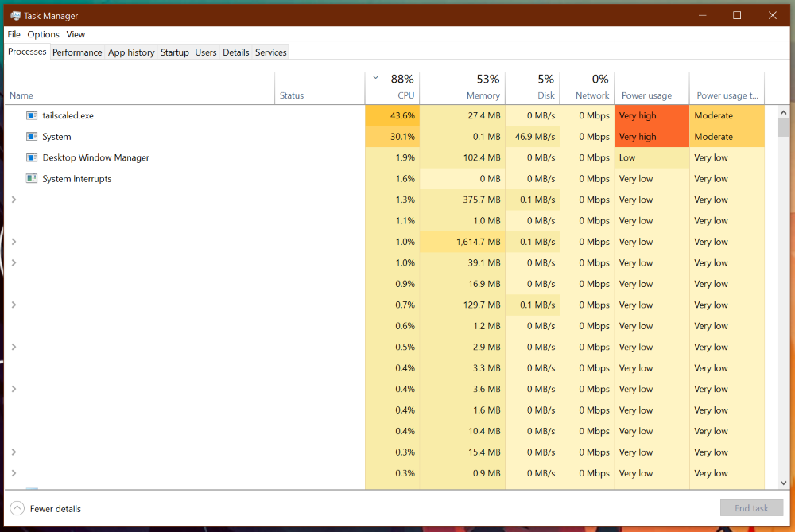The height and width of the screenshot is (532, 795).
Task: Click the End task button
Action: coord(751,507)
